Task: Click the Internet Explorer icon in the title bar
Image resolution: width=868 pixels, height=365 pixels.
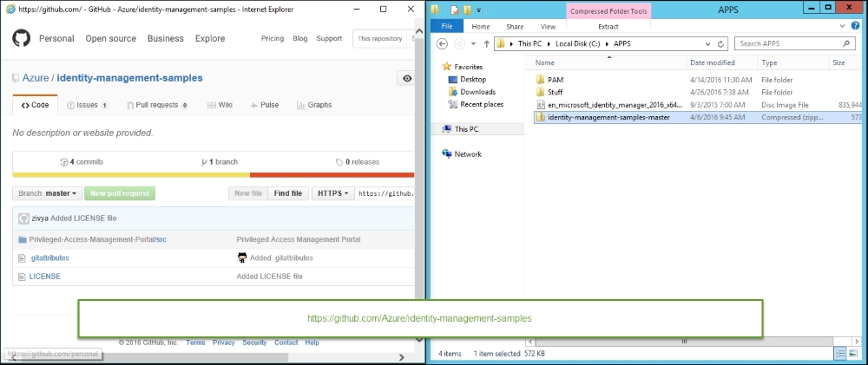Action: coord(10,9)
